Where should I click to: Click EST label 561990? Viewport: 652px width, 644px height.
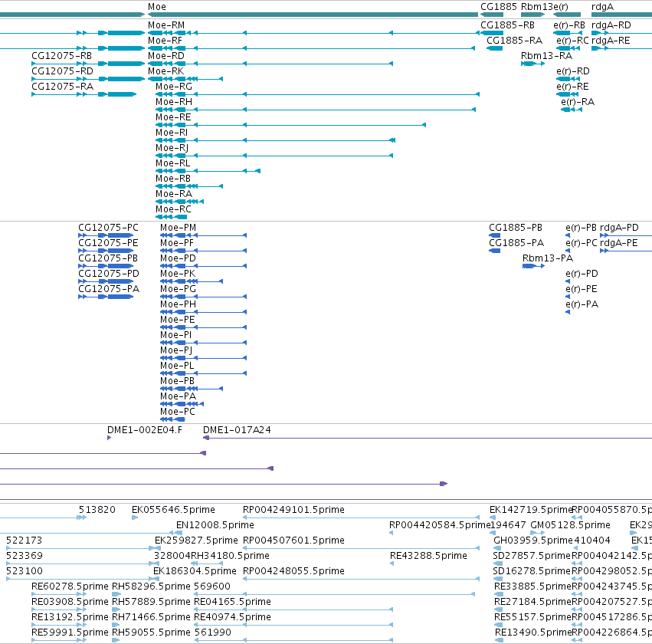pyautogui.click(x=212, y=632)
